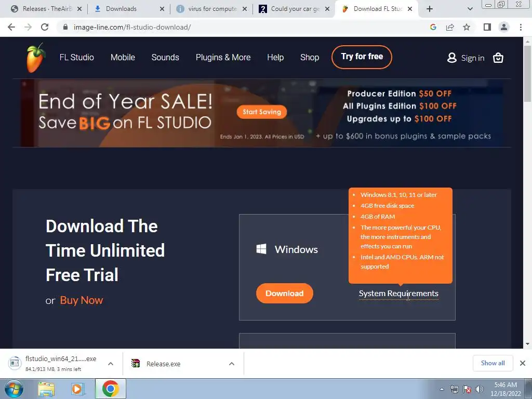Click the Buy Now link

(x=82, y=300)
